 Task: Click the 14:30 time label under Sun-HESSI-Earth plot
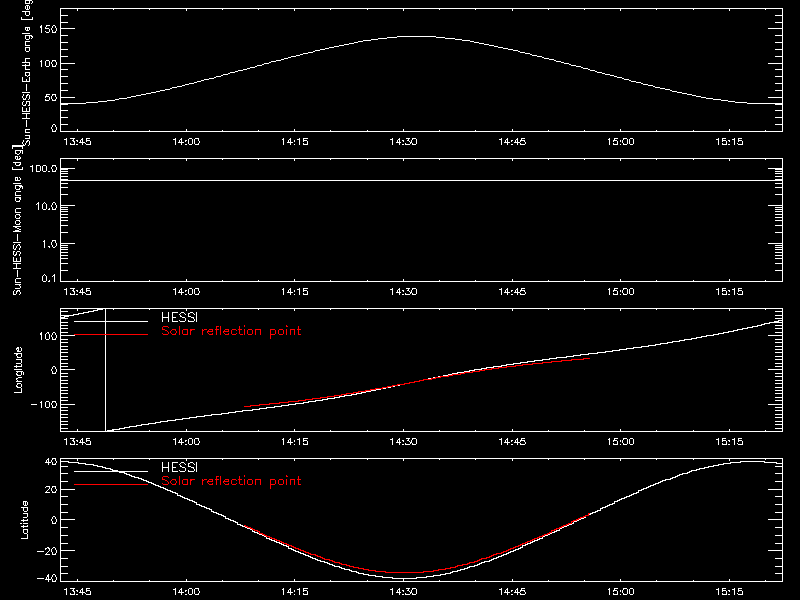[x=403, y=141]
